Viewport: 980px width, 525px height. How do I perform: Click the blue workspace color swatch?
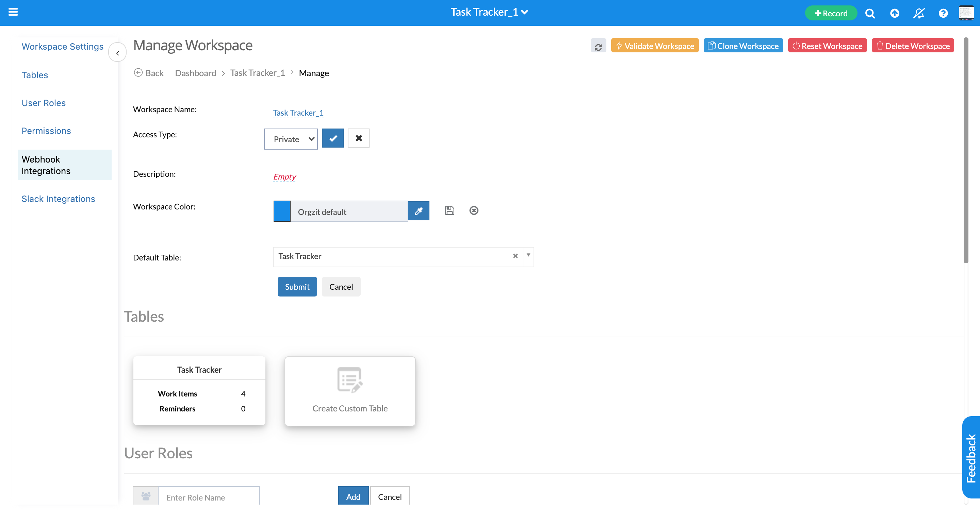pos(282,211)
